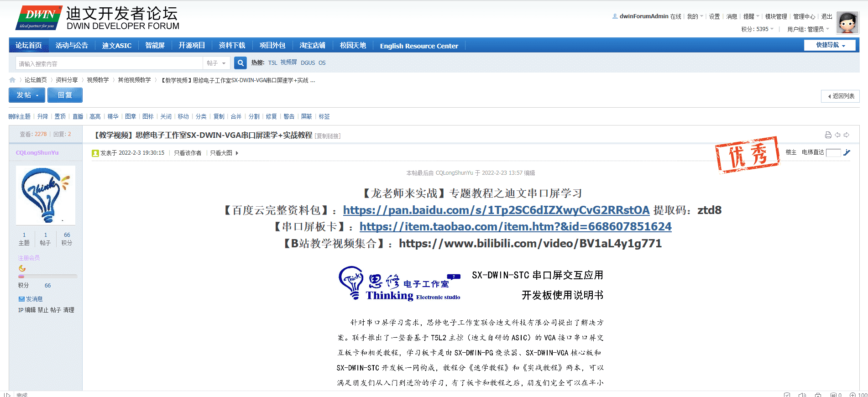This screenshot has width=868, height=397.
Task: Click the home icon in breadcrumb
Action: [12, 80]
